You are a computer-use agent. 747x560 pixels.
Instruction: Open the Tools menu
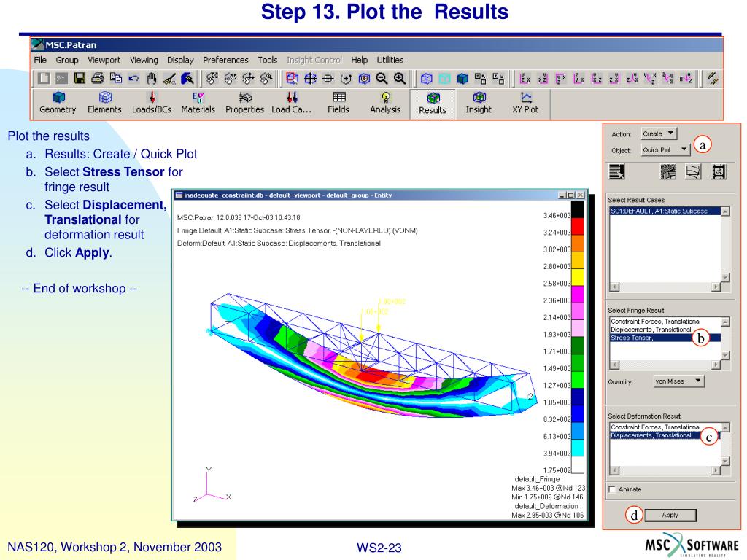(267, 60)
